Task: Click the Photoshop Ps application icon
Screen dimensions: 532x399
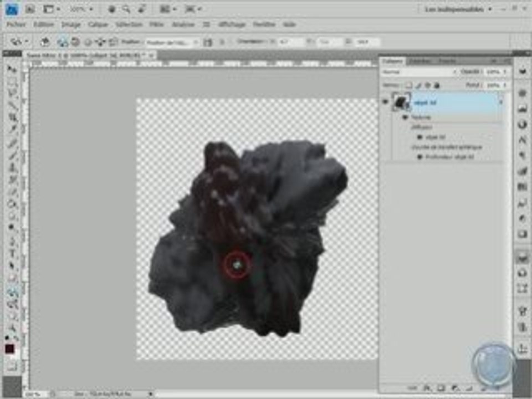Action: 12,9
